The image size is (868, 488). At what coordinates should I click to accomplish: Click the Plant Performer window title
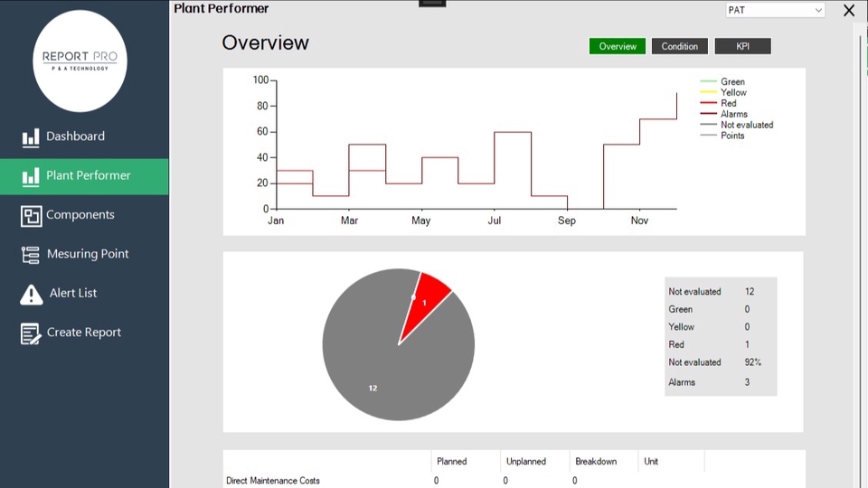tap(221, 8)
